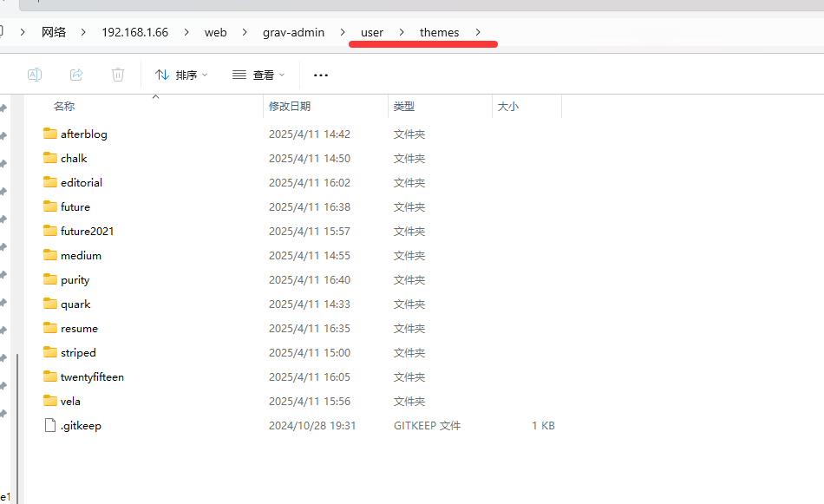Click the vela folder icon
Screen dimensions: 824x504
pos(50,401)
